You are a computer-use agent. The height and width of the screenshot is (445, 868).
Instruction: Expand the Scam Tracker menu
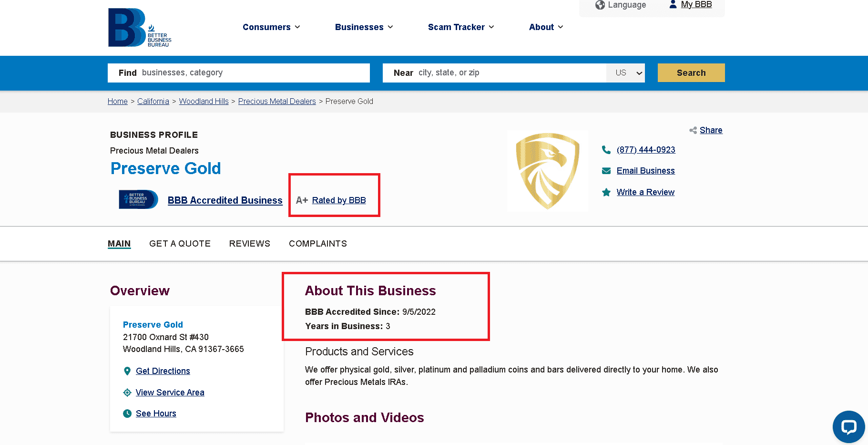click(x=461, y=27)
